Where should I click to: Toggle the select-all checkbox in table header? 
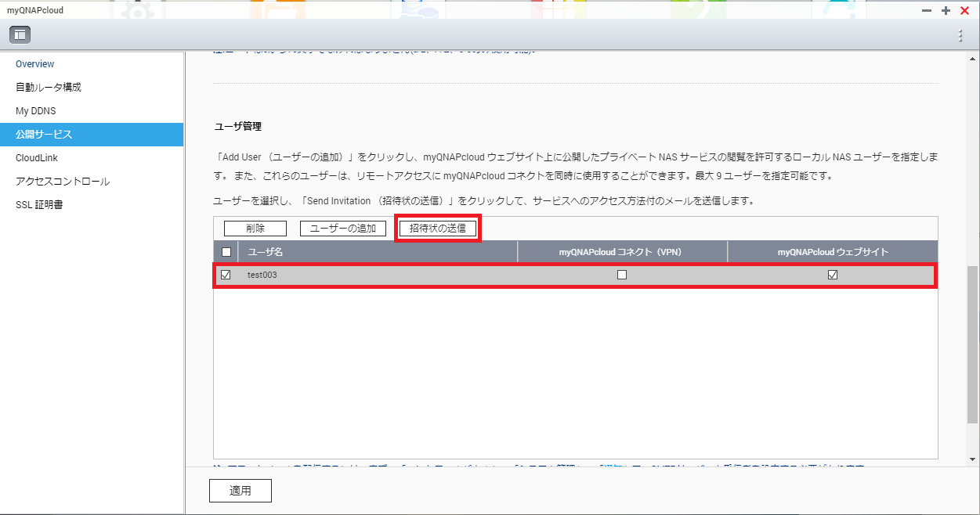(x=226, y=252)
